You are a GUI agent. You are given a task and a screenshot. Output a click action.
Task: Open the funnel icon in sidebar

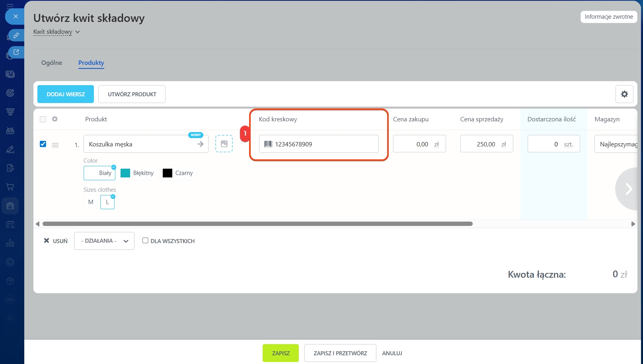10,112
